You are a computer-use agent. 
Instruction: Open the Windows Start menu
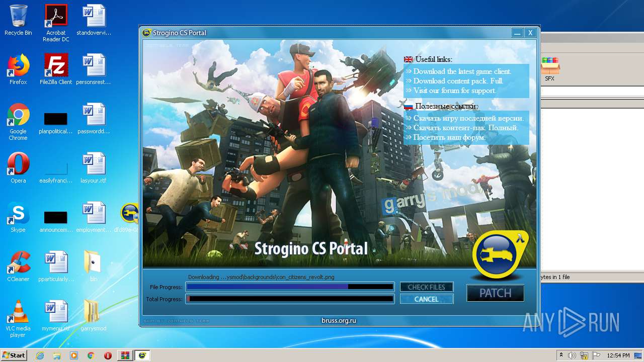pos(14,355)
